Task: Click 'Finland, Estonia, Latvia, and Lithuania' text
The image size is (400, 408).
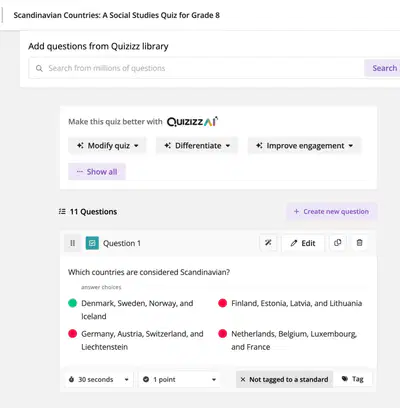Action: pyautogui.click(x=297, y=303)
